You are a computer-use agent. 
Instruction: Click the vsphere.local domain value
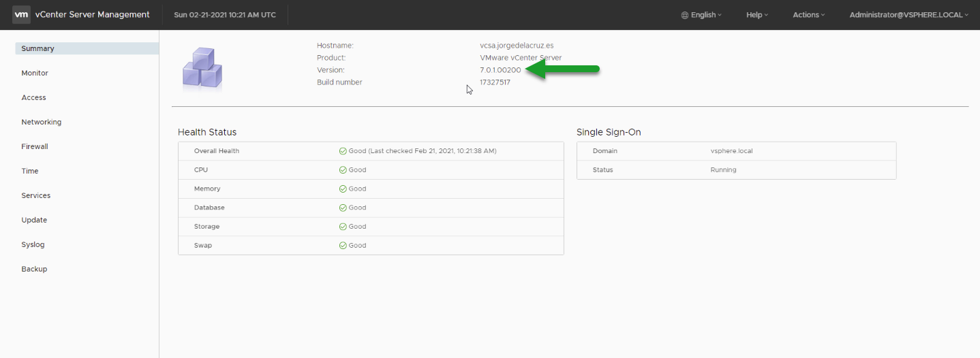(731, 151)
